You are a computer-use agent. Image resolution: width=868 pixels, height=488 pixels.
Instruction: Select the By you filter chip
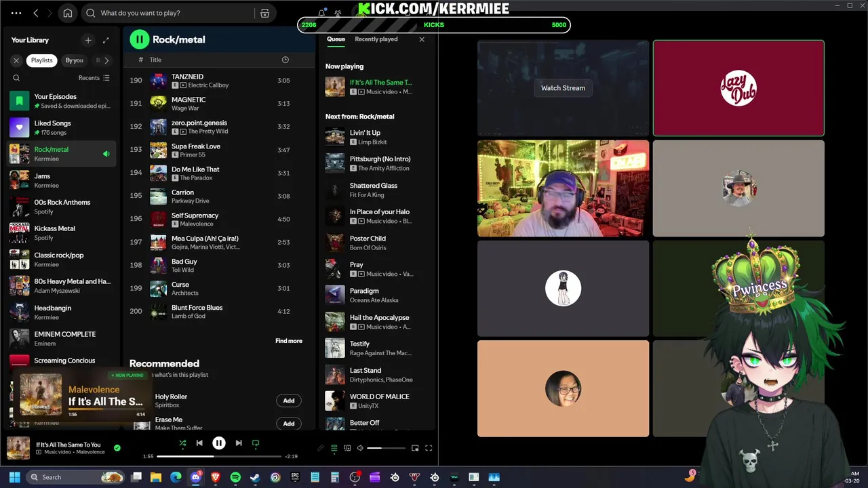click(x=75, y=60)
